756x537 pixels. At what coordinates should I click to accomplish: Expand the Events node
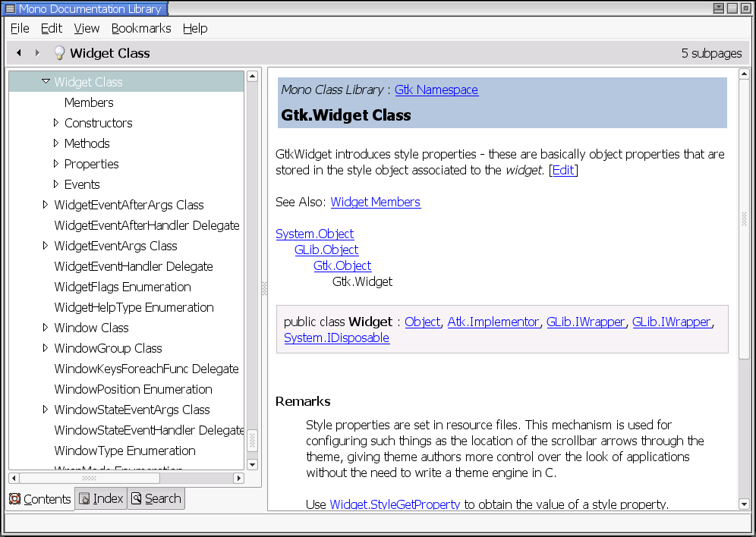coord(56,184)
